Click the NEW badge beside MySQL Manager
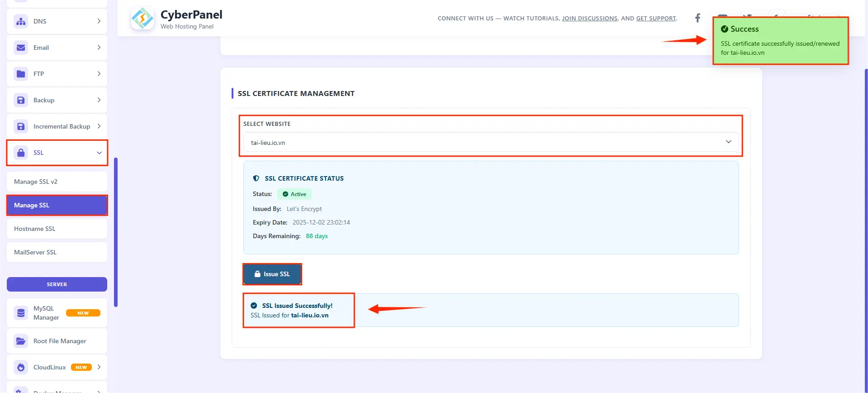 [x=83, y=313]
